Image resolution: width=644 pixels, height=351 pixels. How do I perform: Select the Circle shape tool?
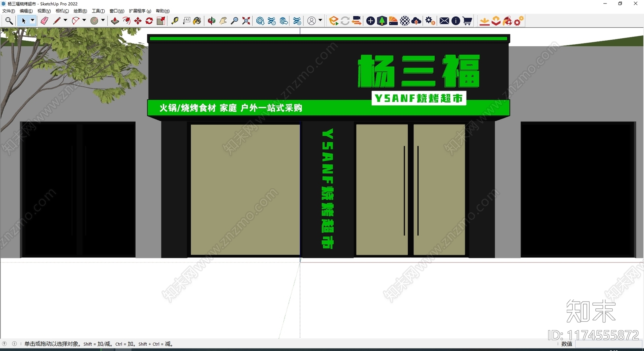coord(95,21)
